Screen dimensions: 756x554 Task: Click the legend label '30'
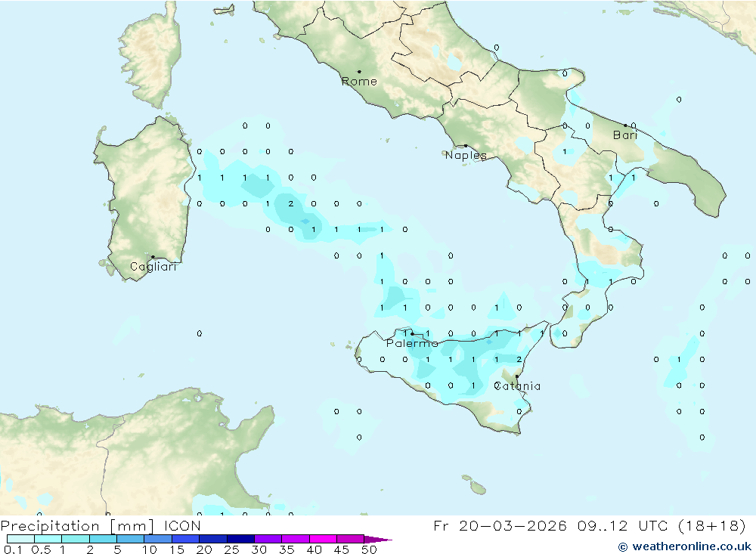point(259,549)
